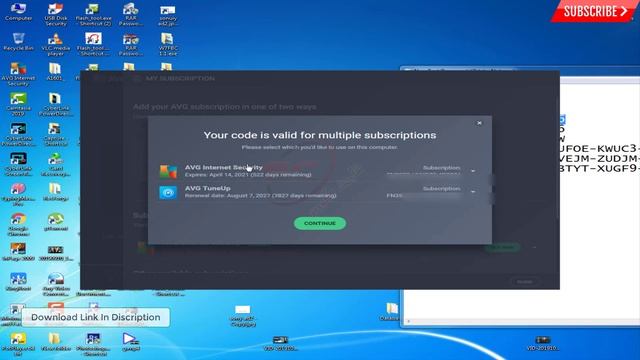Open AVG Internet Security desktop shortcut
Image resolution: width=640 pixels, height=360 pixels.
pyautogui.click(x=18, y=74)
